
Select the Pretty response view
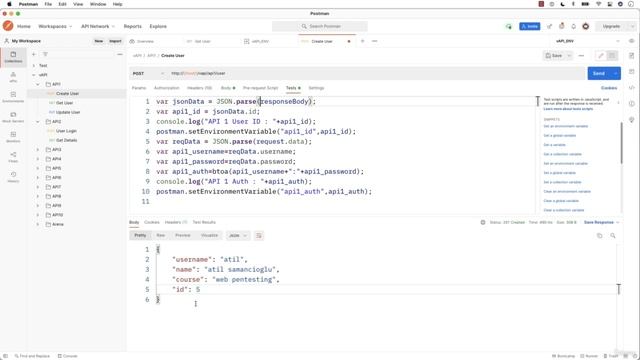(x=140, y=236)
